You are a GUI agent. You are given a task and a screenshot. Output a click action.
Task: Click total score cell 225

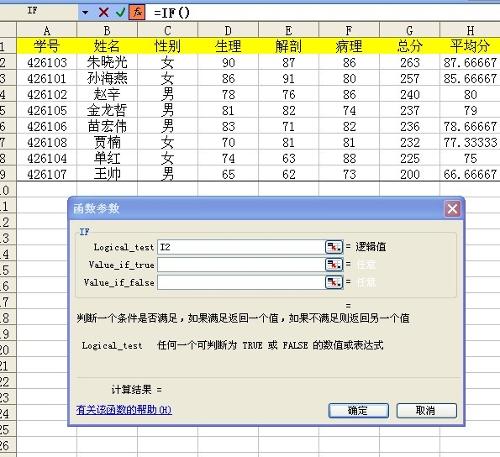tap(410, 158)
